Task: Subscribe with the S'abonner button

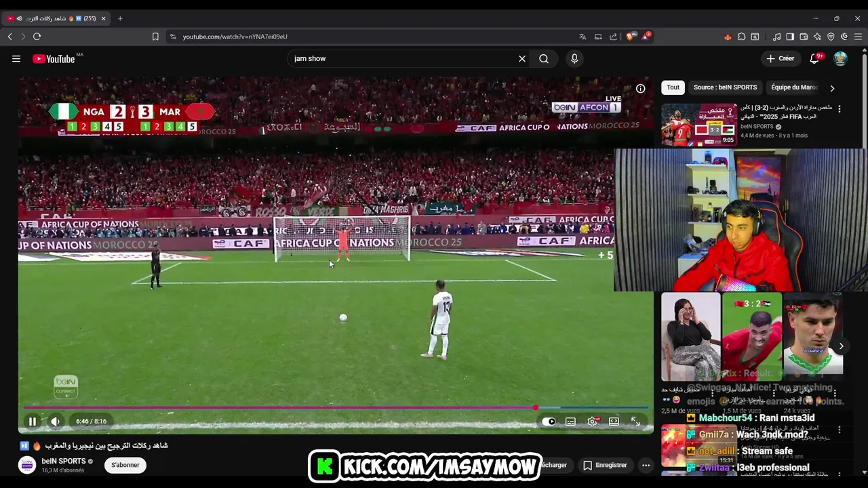Action: click(125, 465)
